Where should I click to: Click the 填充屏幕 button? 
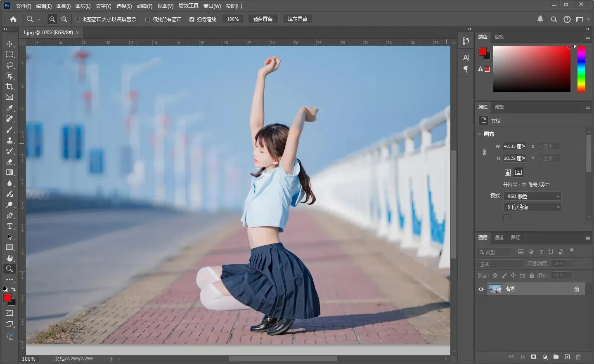tap(297, 19)
